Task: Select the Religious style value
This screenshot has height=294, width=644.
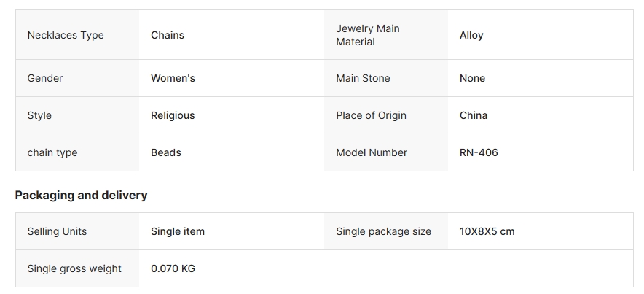Action: pos(173,115)
